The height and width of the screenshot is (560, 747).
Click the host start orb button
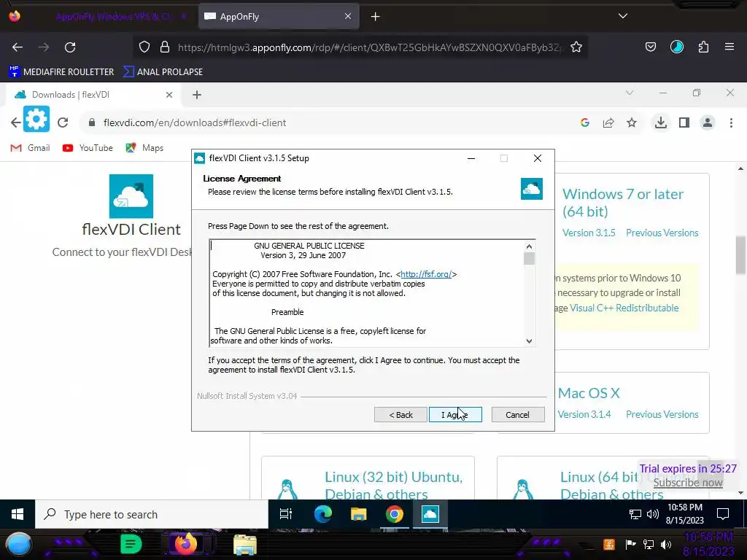point(18,544)
